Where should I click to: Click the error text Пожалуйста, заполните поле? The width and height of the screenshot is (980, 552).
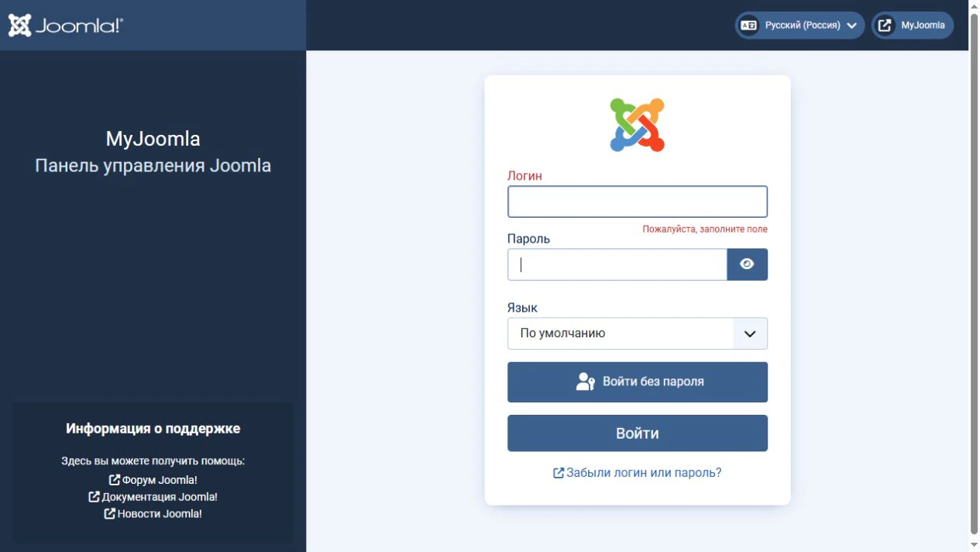705,229
